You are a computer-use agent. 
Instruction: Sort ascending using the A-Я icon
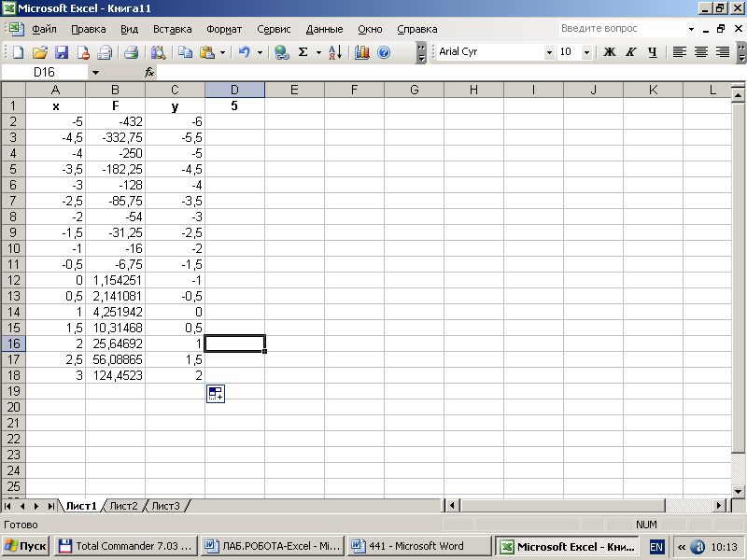tap(335, 52)
